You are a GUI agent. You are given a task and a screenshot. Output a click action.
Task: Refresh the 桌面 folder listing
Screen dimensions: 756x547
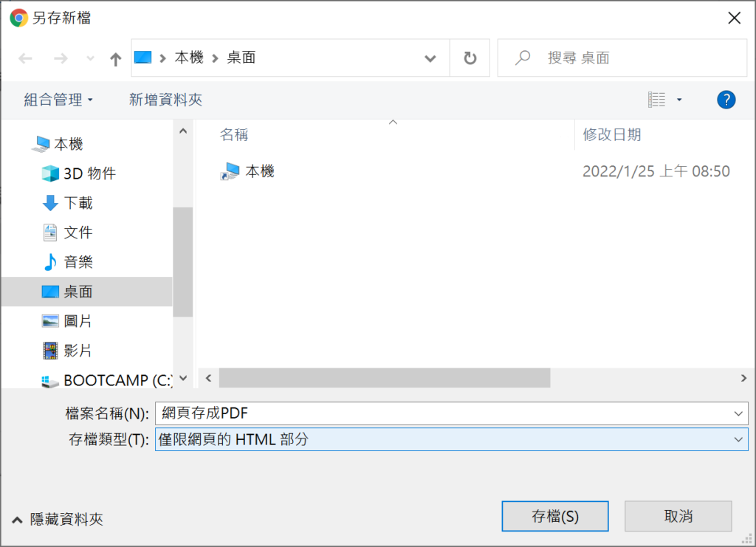coord(470,58)
